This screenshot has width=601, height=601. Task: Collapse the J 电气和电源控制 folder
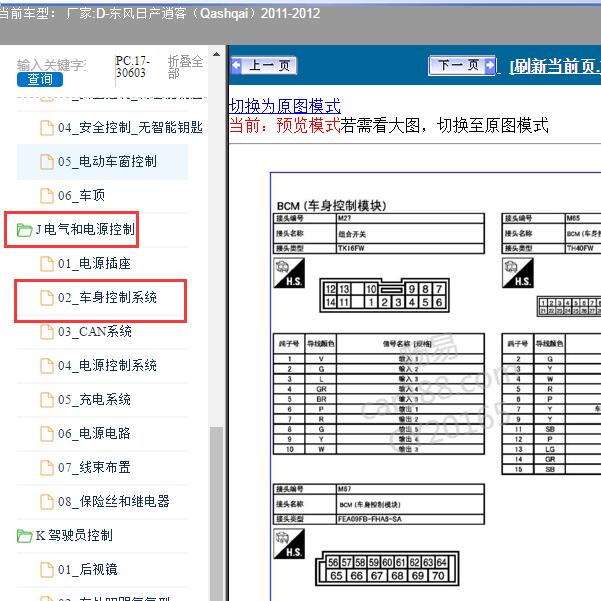pos(85,229)
